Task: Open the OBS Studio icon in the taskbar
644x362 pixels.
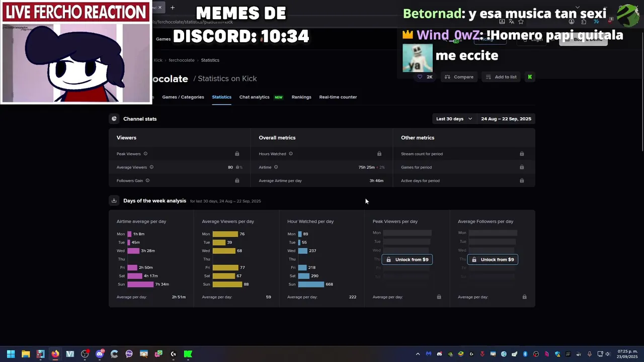Action: coord(85,354)
